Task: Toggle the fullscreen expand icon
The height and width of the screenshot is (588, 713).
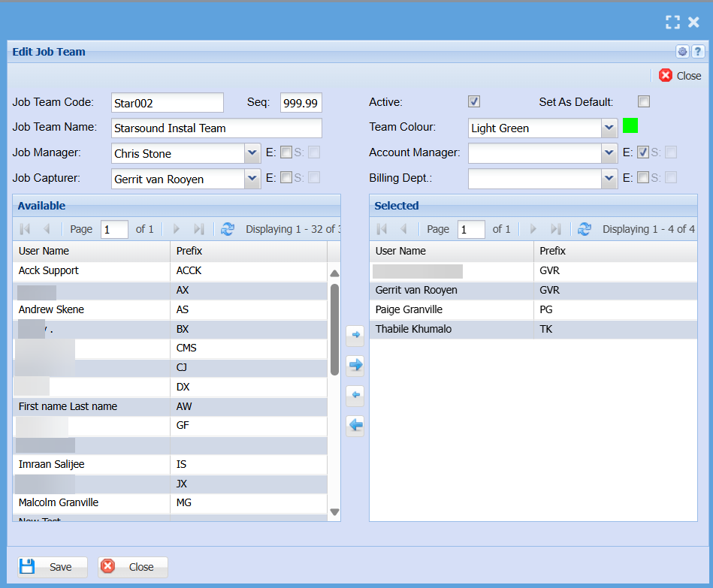Action: pyautogui.click(x=672, y=23)
